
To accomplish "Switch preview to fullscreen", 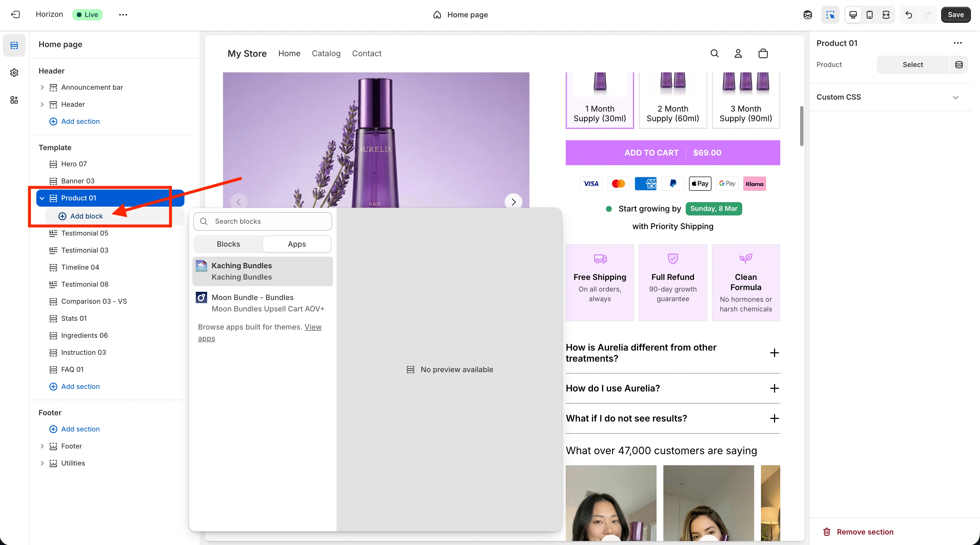I will point(886,15).
